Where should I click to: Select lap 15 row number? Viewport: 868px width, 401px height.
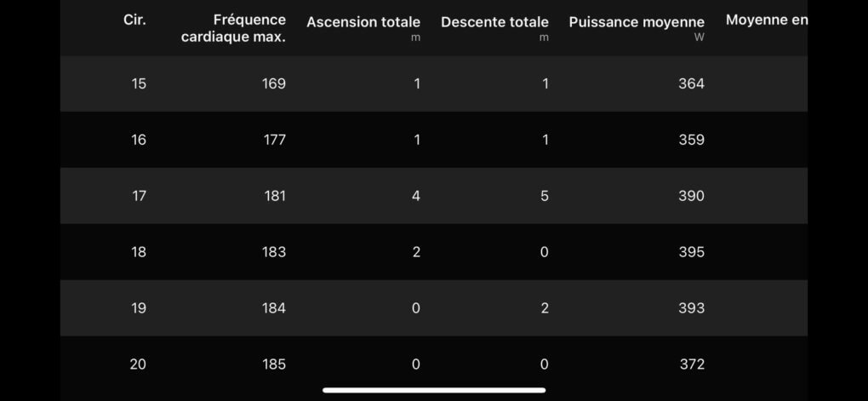139,83
